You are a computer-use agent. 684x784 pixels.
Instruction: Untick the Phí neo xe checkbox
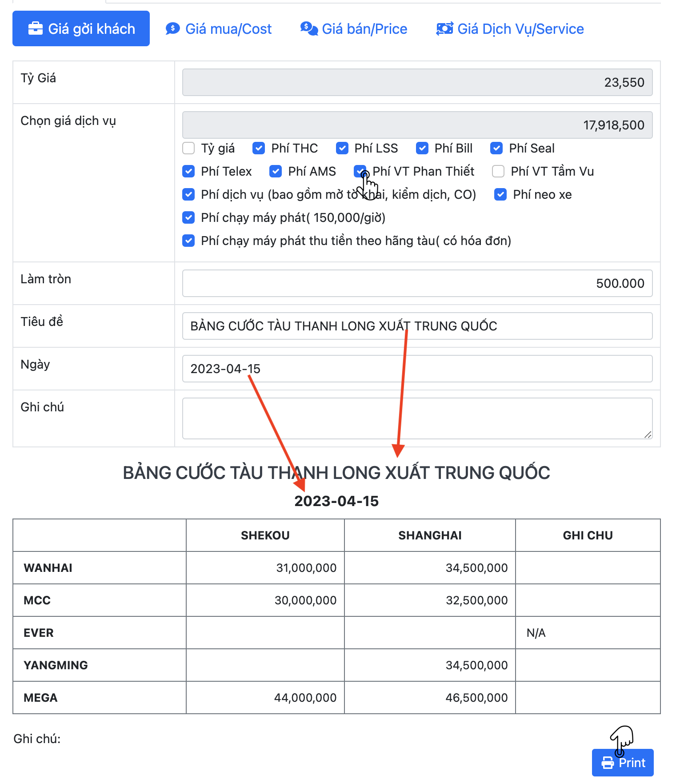click(x=500, y=194)
